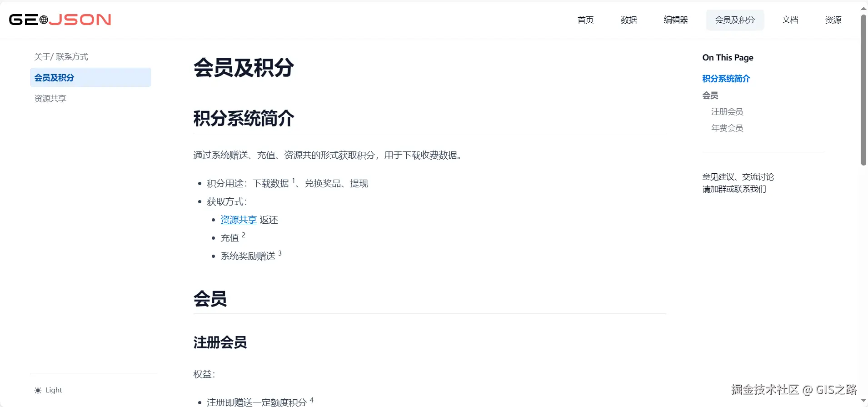Click the 意见建议、交流讨论 text
The image size is (868, 407).
click(738, 177)
